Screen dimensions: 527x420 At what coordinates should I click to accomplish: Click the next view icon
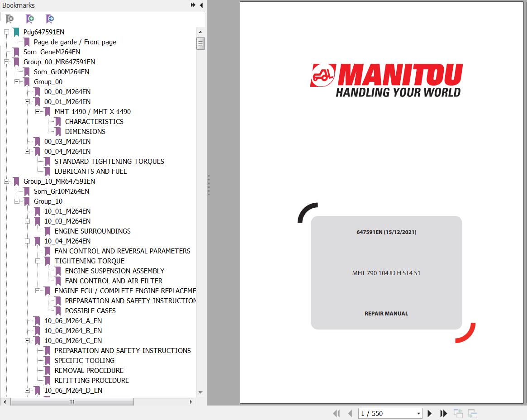(473, 413)
